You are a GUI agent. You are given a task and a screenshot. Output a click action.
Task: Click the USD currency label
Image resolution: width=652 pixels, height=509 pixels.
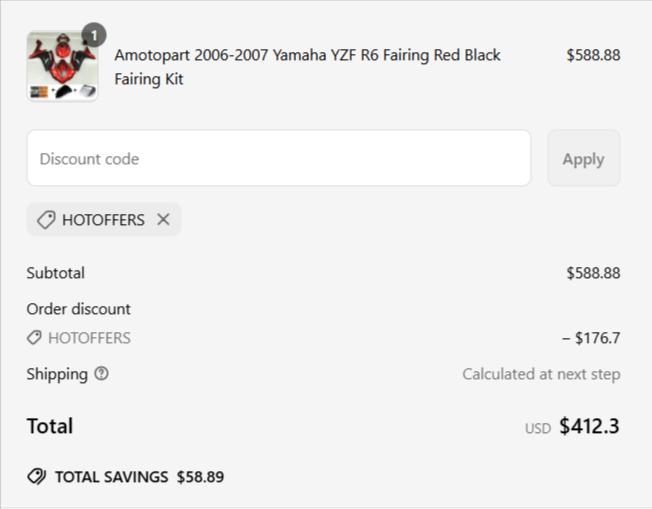[x=538, y=428]
